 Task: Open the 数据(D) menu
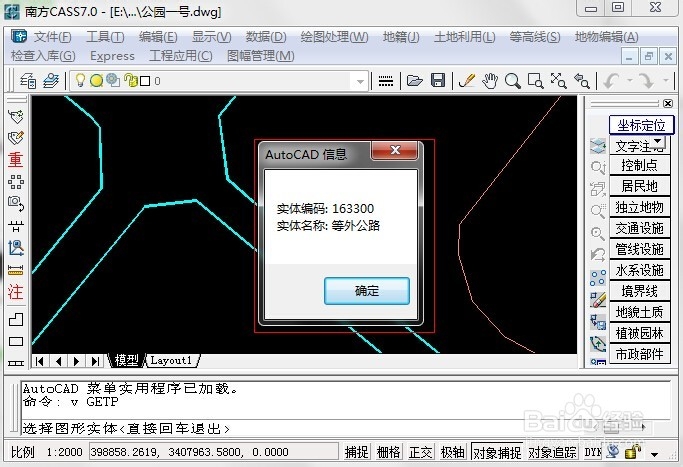(x=266, y=37)
